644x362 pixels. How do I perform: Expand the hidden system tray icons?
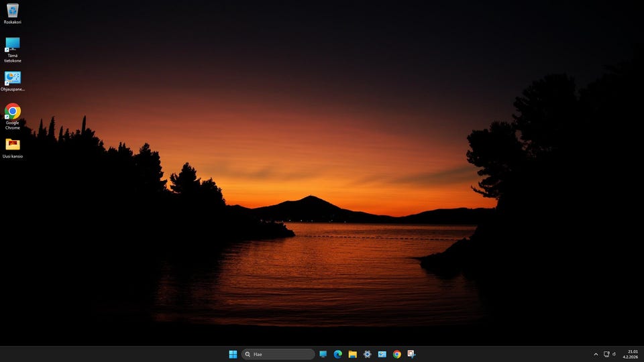[x=596, y=354]
